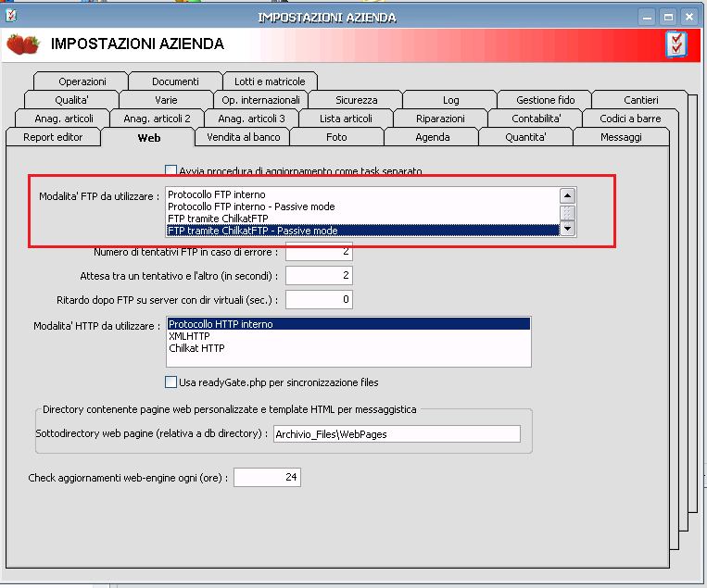
Task: Open the Agenda tab
Action: [x=433, y=137]
